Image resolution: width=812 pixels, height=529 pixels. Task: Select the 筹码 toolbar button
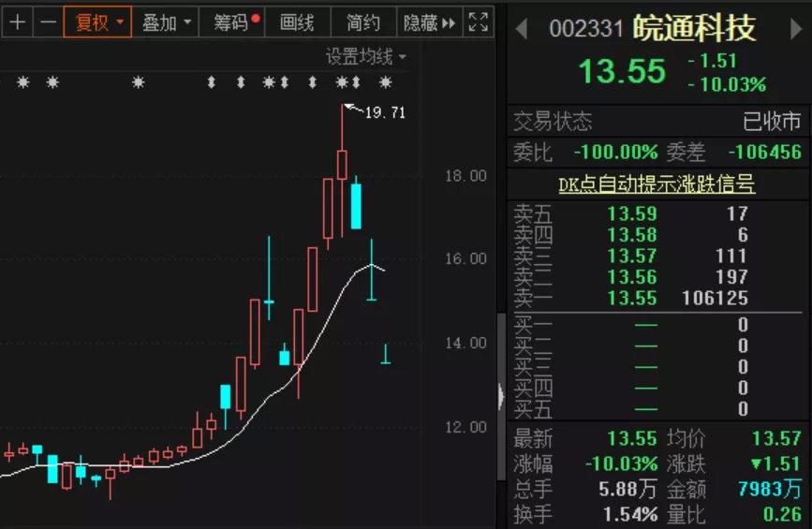tap(232, 22)
